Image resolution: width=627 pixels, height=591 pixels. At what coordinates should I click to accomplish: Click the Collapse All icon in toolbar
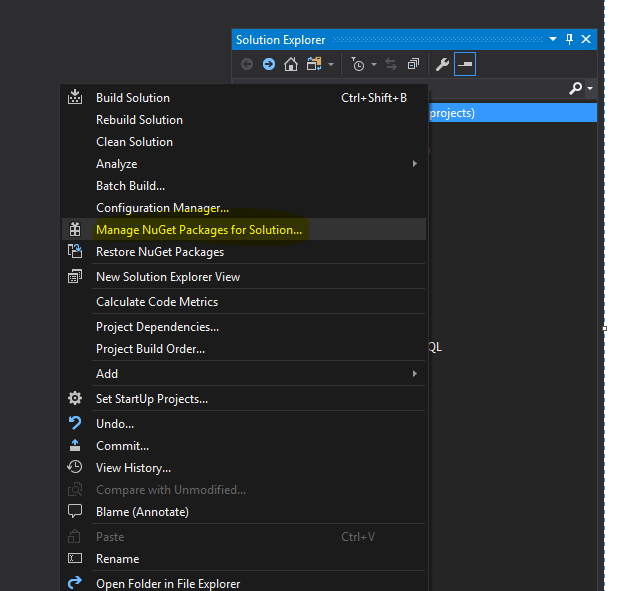pyautogui.click(x=413, y=64)
